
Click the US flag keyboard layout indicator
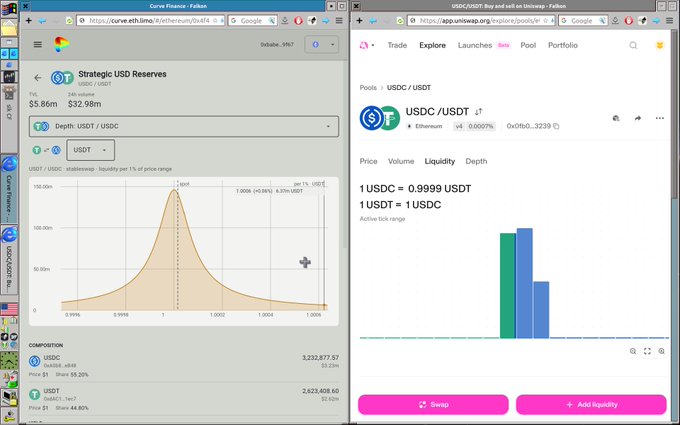[9, 309]
